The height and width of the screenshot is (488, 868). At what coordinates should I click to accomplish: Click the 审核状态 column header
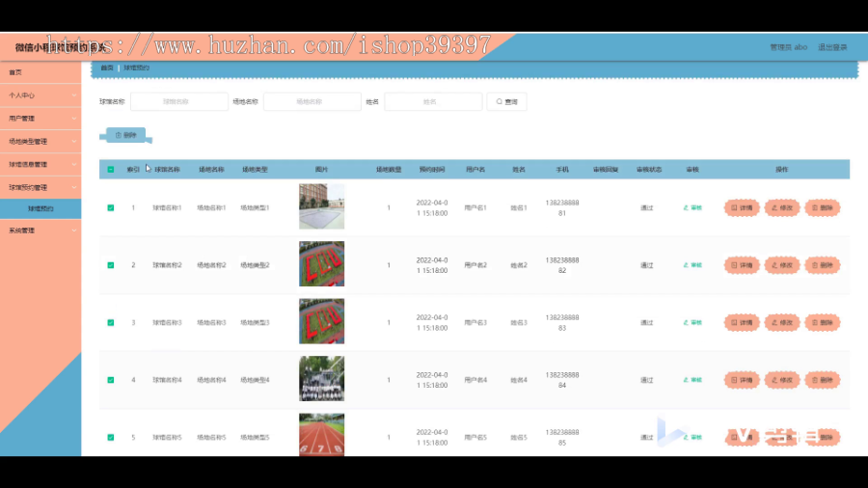pyautogui.click(x=649, y=170)
